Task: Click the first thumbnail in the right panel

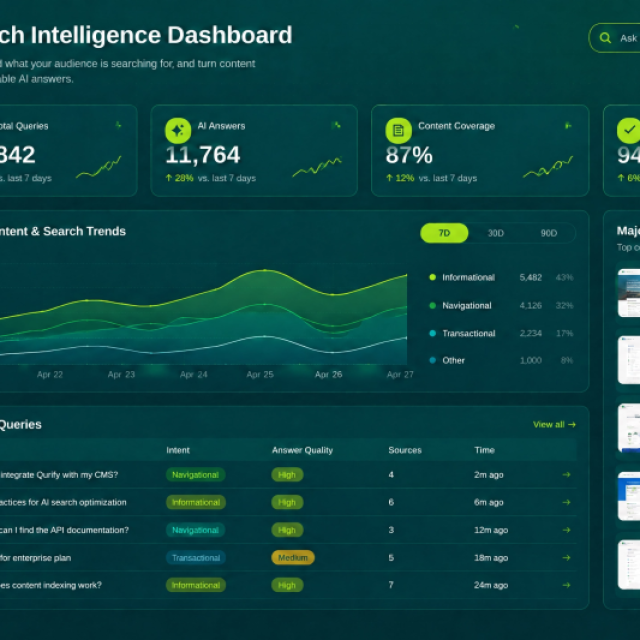Action: 629,293
